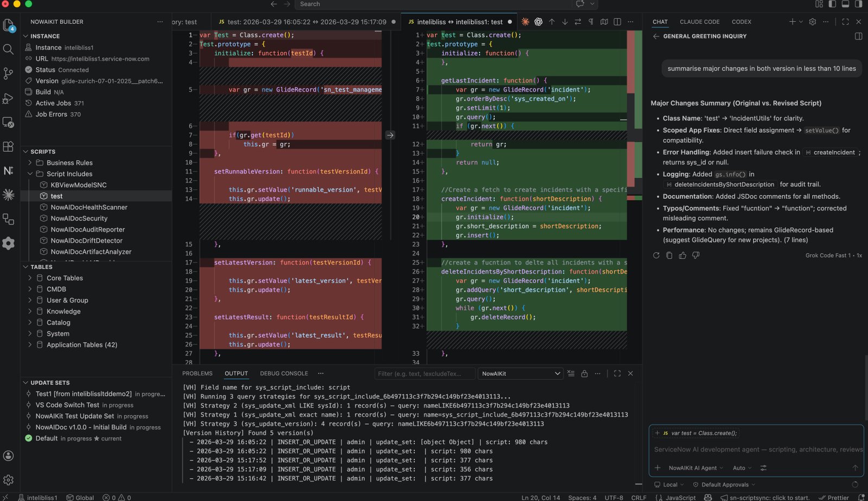Mark the chat response as unhelpful
This screenshot has width=868, height=501.
pos(695,255)
